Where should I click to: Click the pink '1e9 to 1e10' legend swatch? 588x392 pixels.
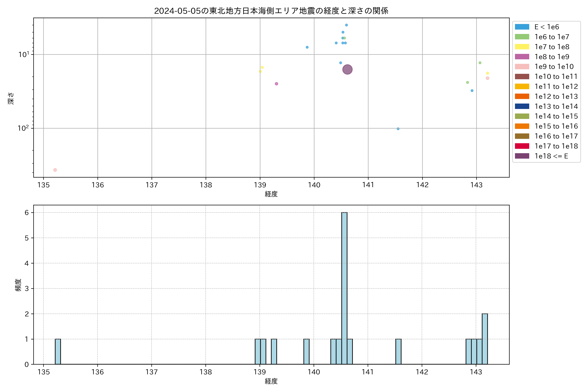(522, 66)
